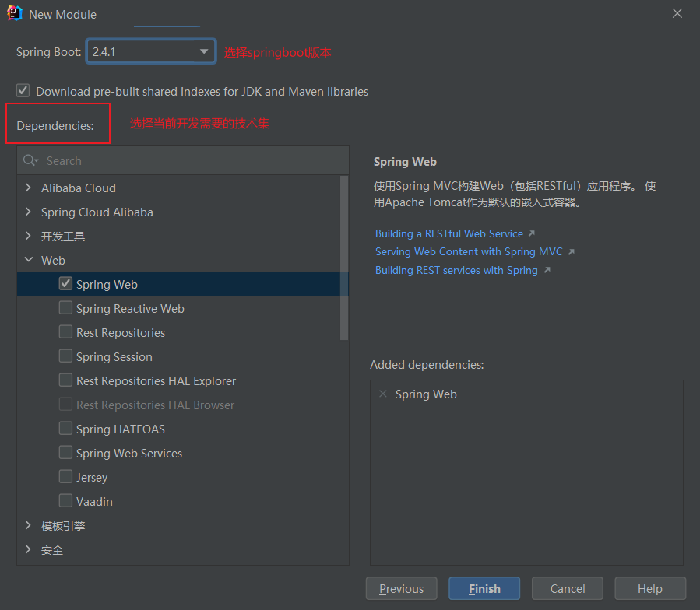Click the dependencies Search field
The height and width of the screenshot is (610, 700).
click(183, 160)
